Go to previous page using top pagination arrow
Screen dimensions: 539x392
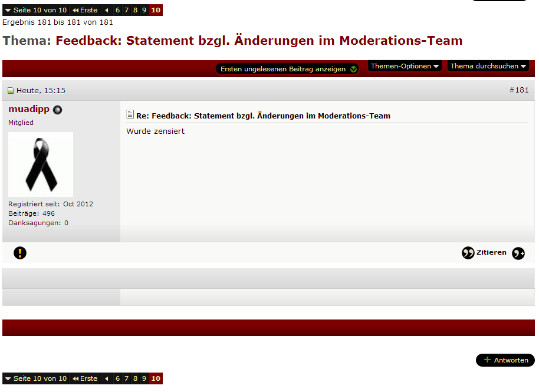tap(106, 10)
